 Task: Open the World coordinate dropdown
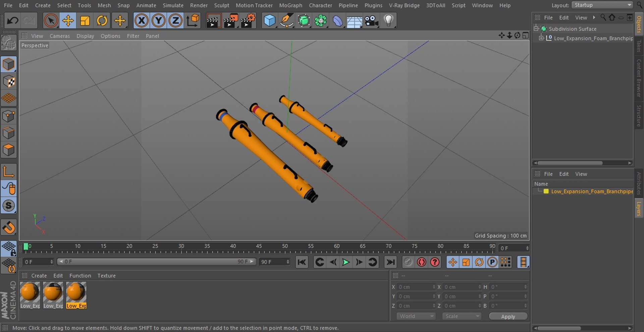coord(416,316)
